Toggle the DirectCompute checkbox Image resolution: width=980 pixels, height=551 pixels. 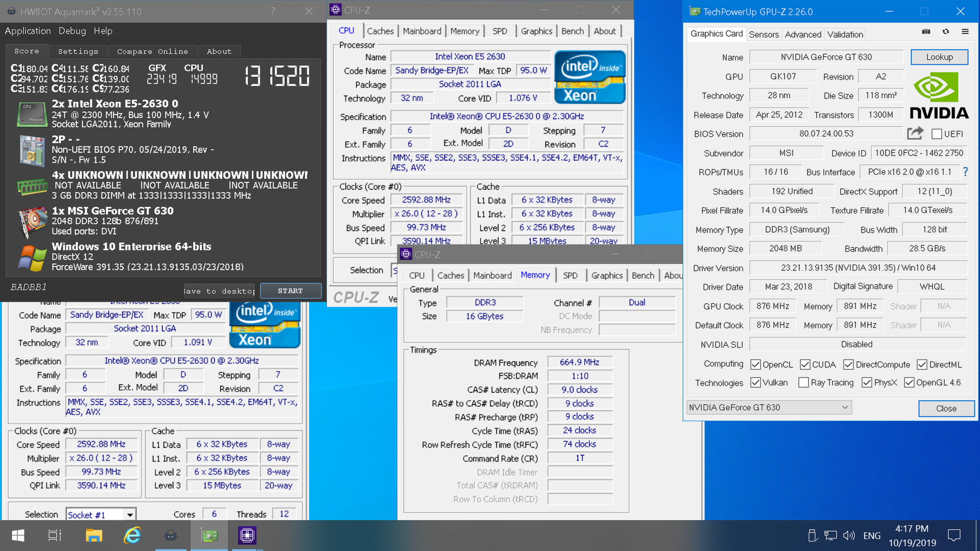[848, 365]
